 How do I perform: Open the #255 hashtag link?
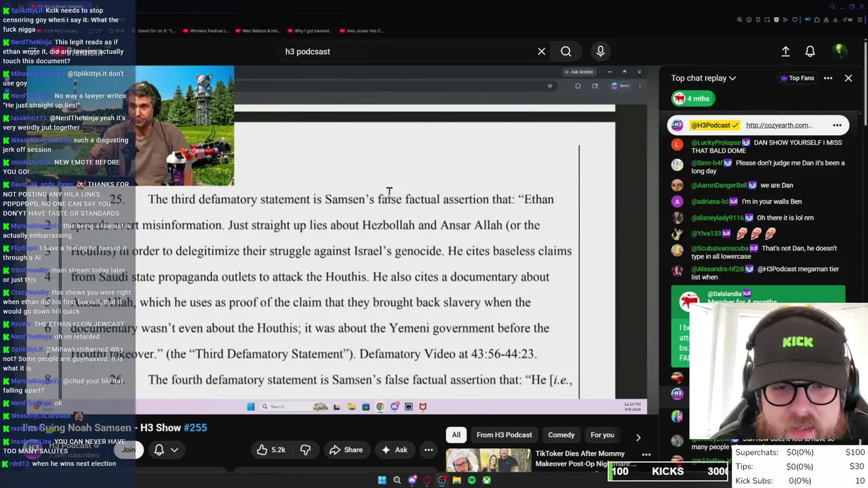(195, 428)
